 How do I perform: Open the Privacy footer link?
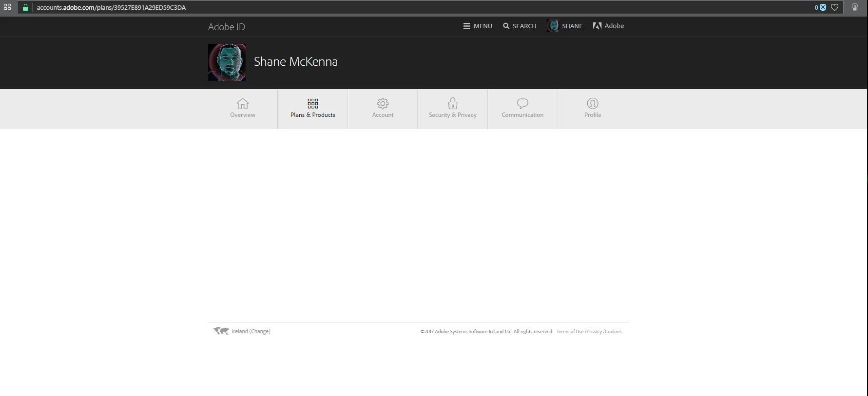[x=594, y=332]
